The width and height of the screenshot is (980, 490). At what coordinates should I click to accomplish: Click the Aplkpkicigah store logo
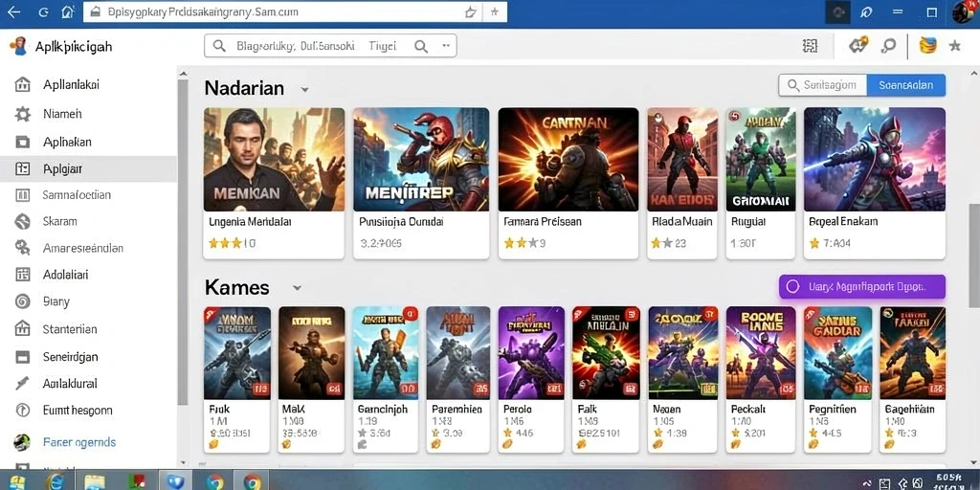(17, 46)
